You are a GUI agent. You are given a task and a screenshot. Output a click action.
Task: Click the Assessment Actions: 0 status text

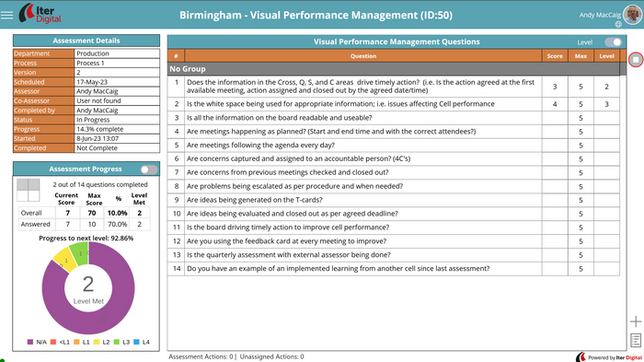click(201, 356)
